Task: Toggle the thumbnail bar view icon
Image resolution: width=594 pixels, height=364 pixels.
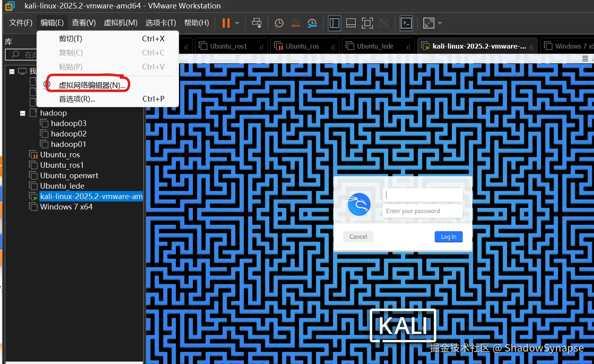Action: click(351, 23)
